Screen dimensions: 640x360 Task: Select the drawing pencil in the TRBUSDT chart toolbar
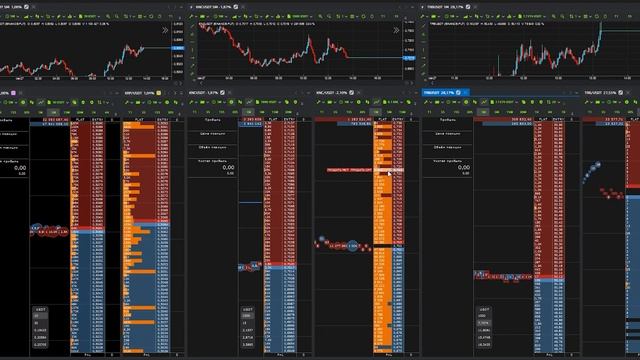coord(498,16)
